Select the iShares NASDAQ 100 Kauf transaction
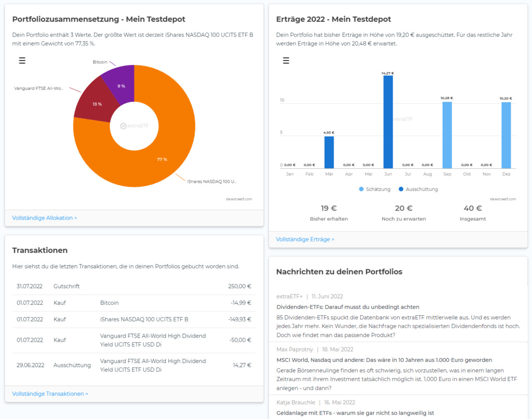532x419 pixels. click(134, 319)
